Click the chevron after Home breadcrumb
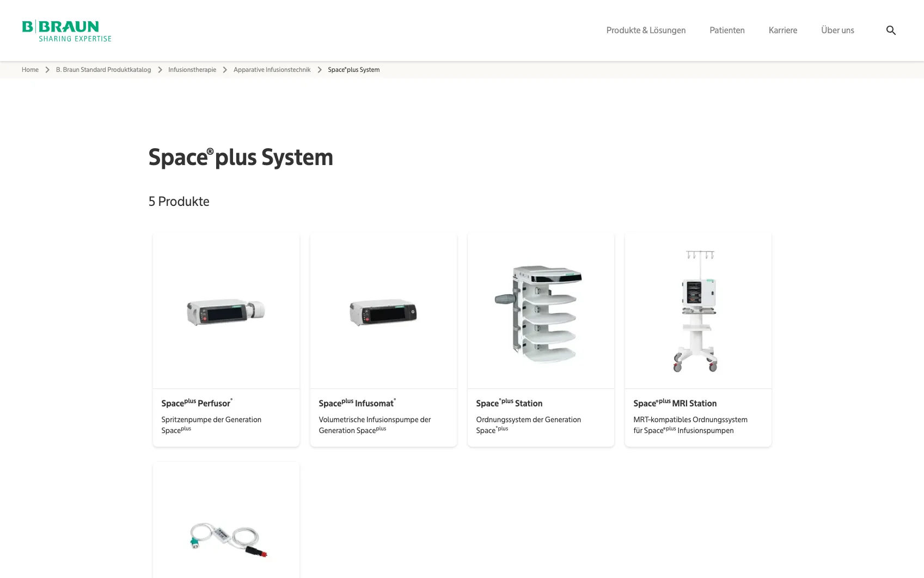 tap(47, 70)
